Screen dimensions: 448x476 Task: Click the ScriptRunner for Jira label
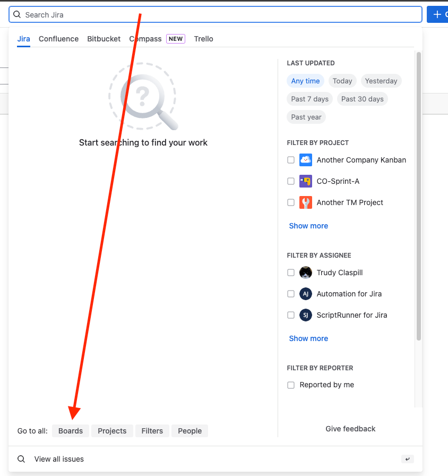click(352, 315)
